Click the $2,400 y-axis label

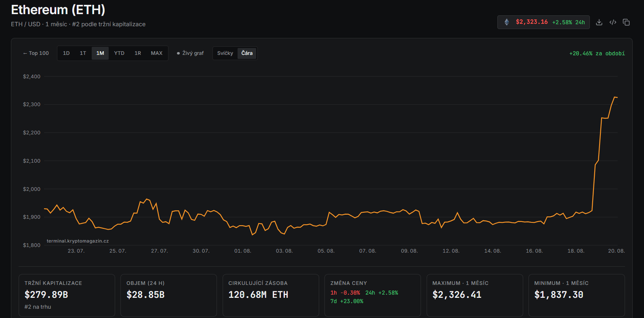(32, 77)
